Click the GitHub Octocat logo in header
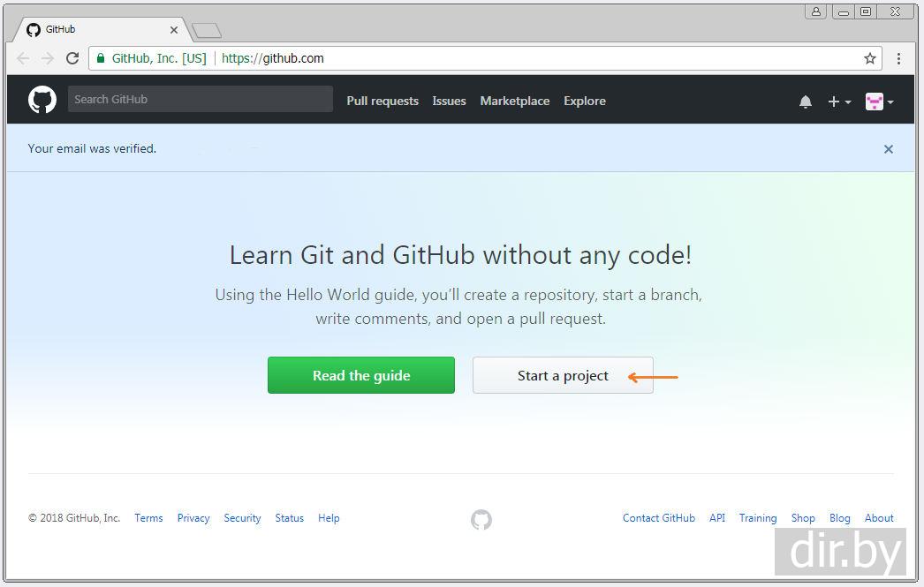The width and height of the screenshot is (924, 587). click(x=42, y=100)
